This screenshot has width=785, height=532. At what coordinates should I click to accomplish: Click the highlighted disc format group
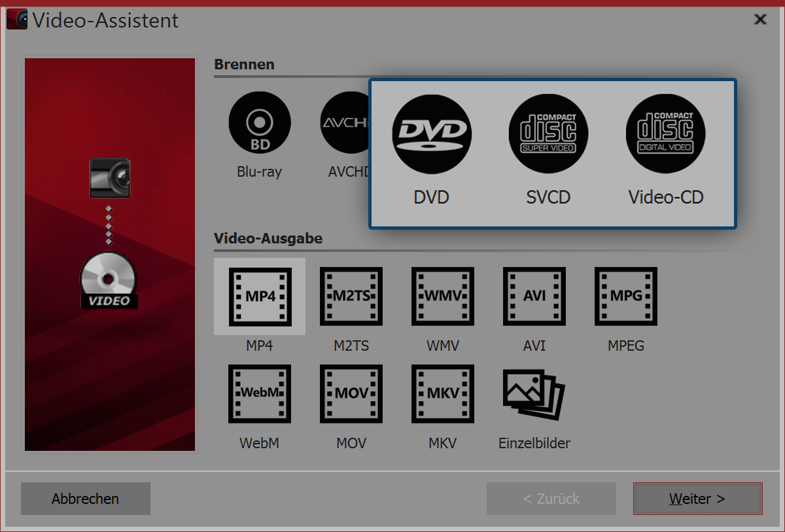point(553,154)
